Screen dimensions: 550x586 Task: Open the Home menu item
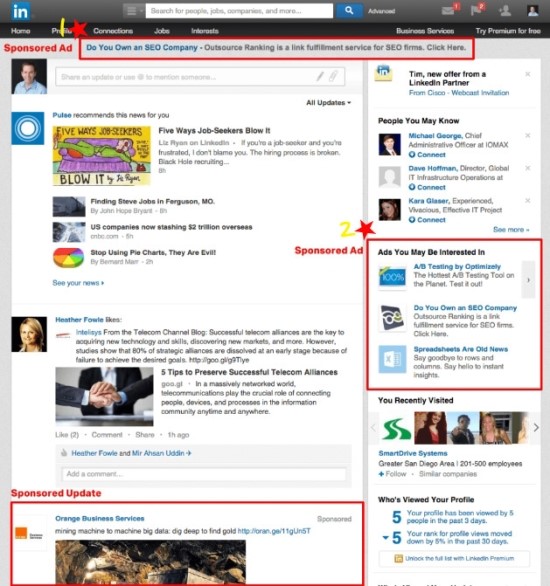point(21,31)
